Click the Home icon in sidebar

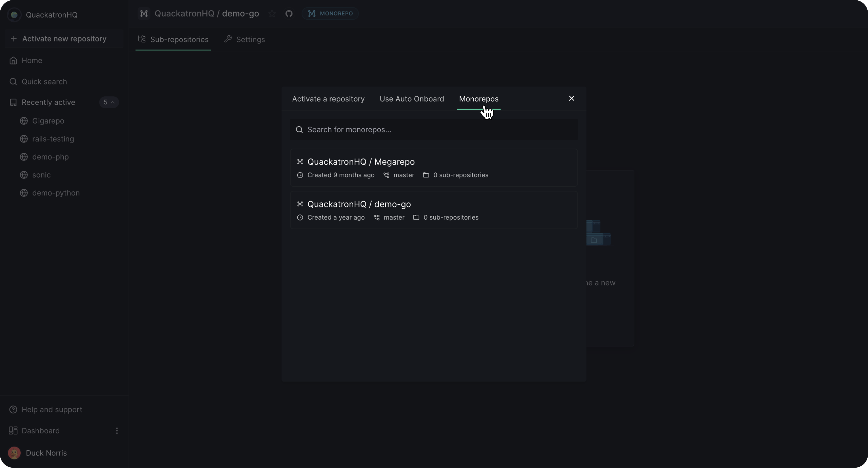coord(13,60)
